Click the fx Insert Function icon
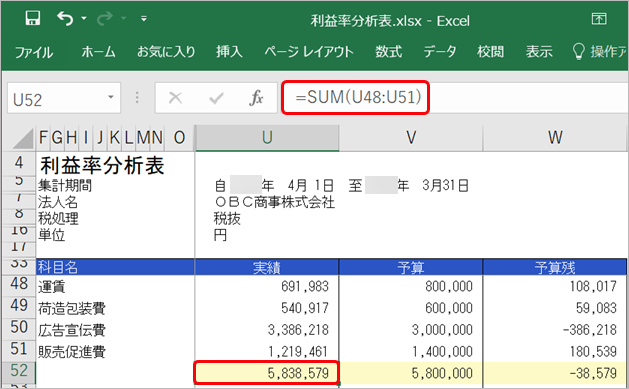629x389 pixels. (256, 97)
